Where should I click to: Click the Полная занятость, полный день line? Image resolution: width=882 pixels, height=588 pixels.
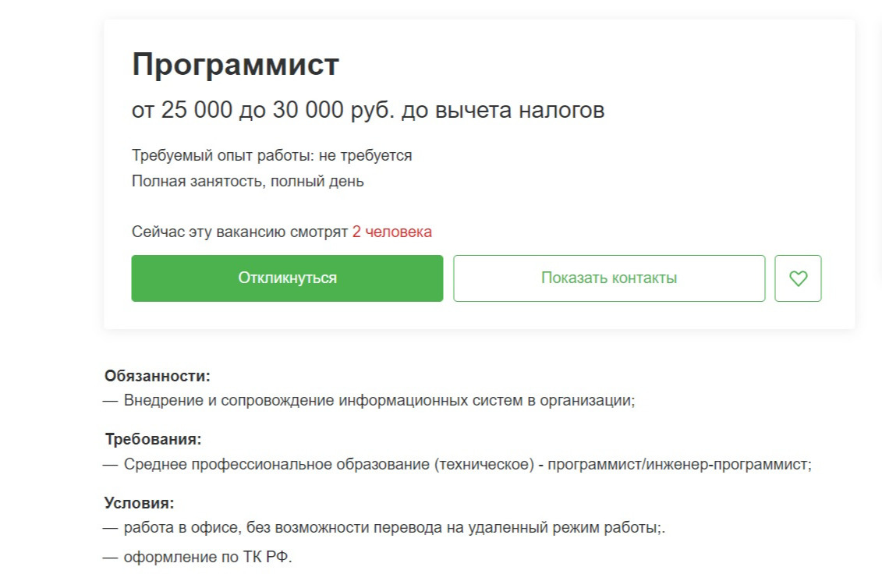point(247,182)
